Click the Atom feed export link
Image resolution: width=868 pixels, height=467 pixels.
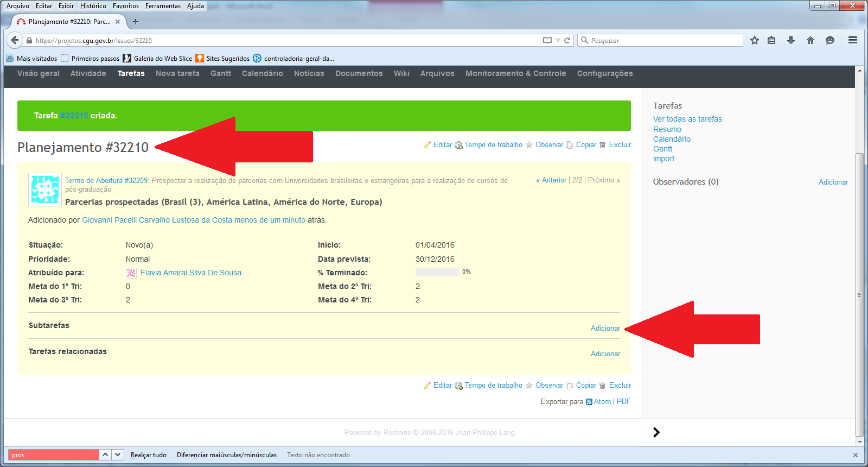[602, 402]
